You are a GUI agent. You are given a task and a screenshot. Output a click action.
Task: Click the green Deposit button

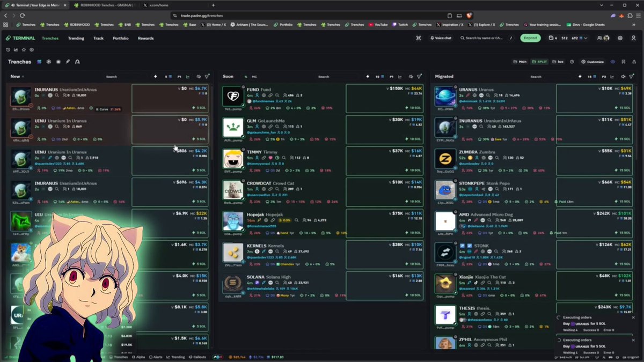click(530, 38)
